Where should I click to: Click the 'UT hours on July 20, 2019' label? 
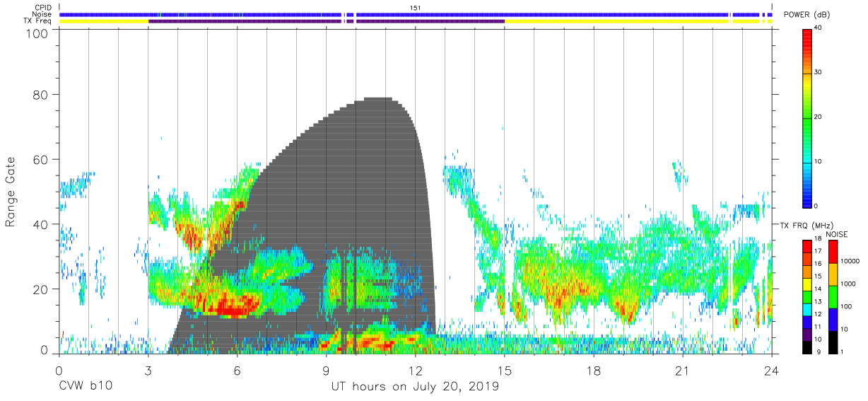[415, 387]
